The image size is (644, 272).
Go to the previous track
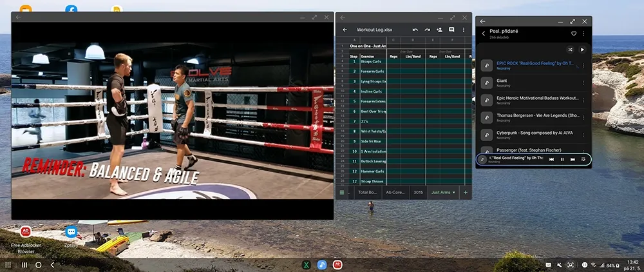[x=551, y=159]
